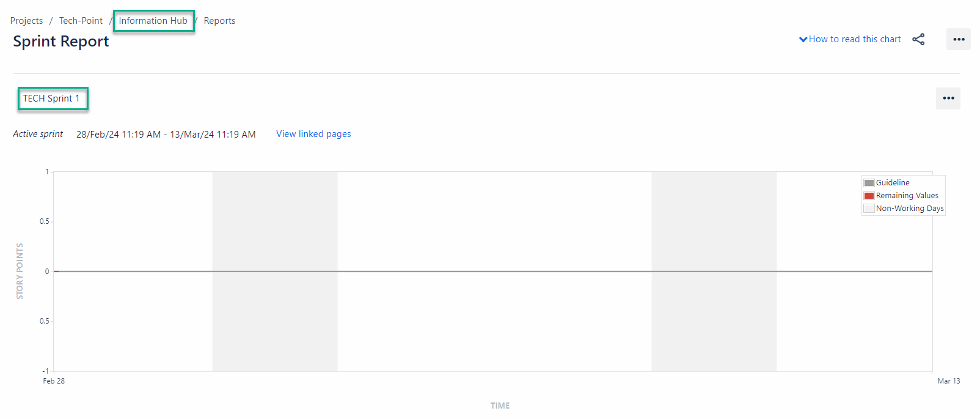The height and width of the screenshot is (419, 980).
Task: Open the TECH Sprint 1 ellipsis menu
Action: coord(948,98)
